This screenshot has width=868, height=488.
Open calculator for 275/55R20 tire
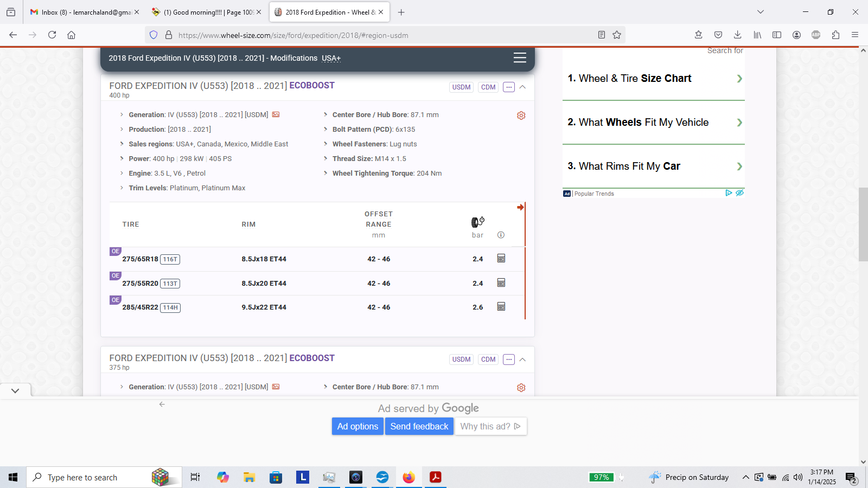point(501,283)
